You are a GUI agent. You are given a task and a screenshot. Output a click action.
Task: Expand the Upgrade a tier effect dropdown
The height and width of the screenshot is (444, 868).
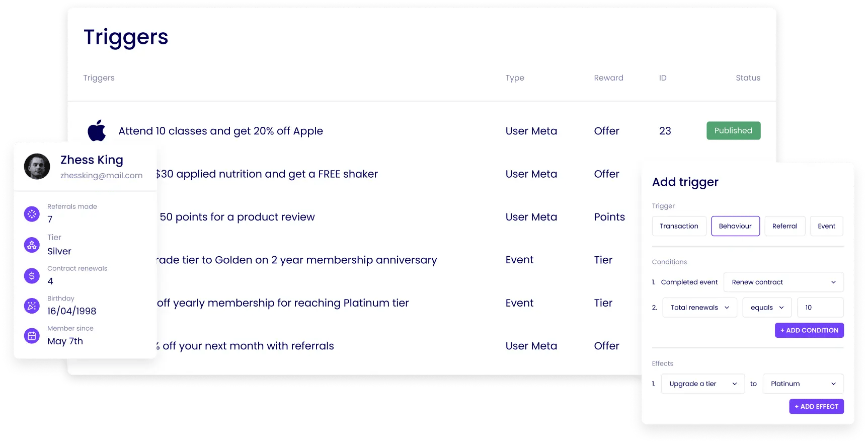click(702, 384)
